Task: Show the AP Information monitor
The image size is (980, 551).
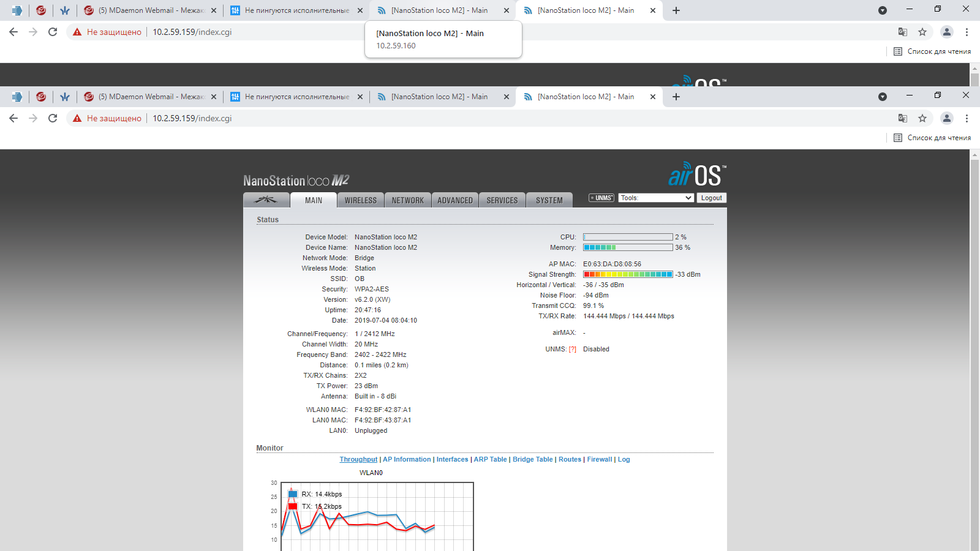Action: [407, 460]
